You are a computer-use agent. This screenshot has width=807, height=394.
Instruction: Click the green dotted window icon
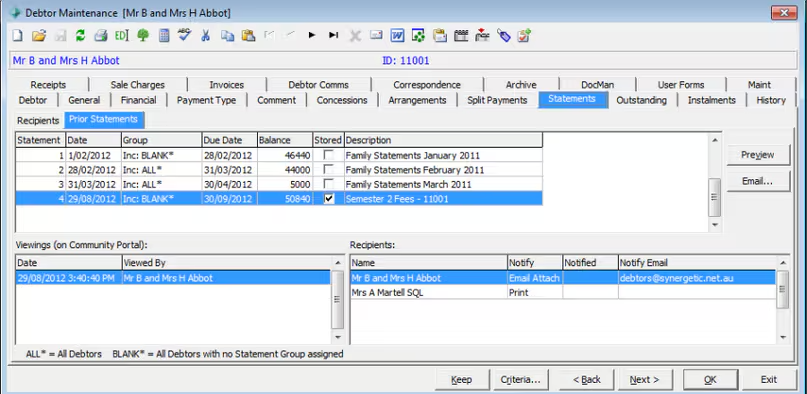(418, 35)
